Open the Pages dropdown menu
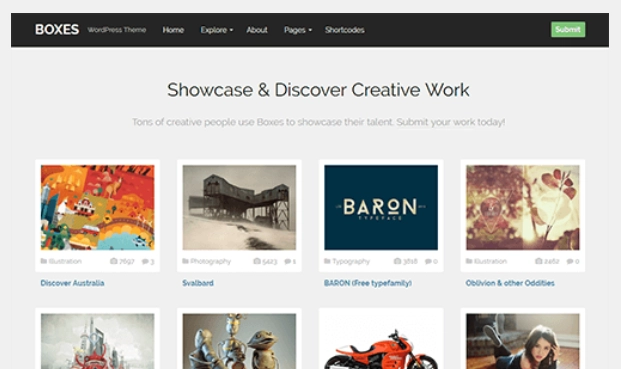This screenshot has height=369, width=621. [298, 30]
